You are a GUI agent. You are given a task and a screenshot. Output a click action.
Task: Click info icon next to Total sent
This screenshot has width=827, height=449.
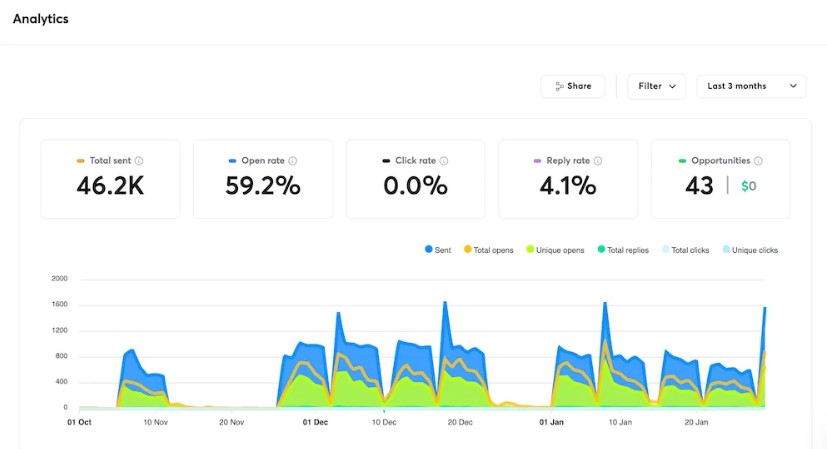[139, 161]
